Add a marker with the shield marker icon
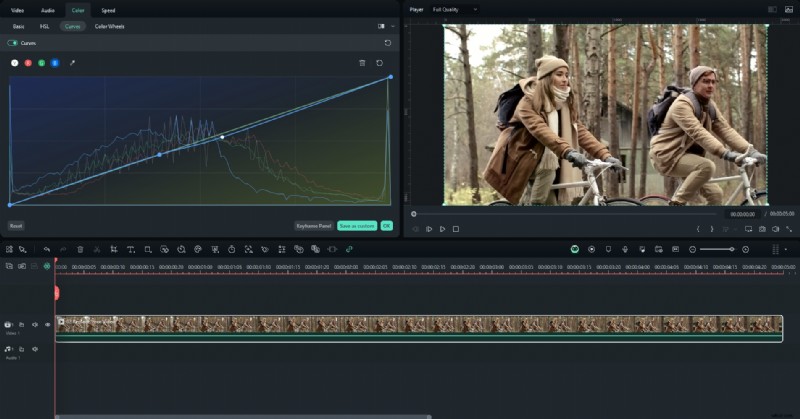800x419 pixels. click(608, 249)
